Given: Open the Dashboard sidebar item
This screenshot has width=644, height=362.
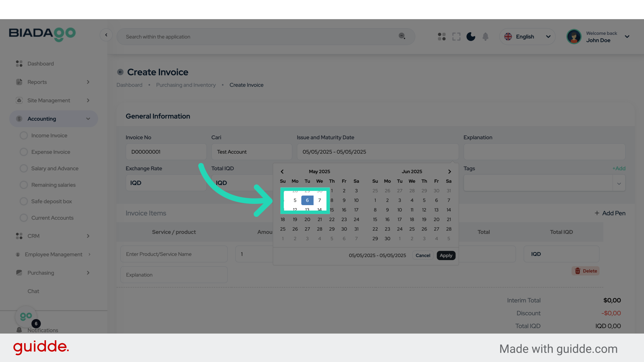Looking at the screenshot, I should pos(40,64).
